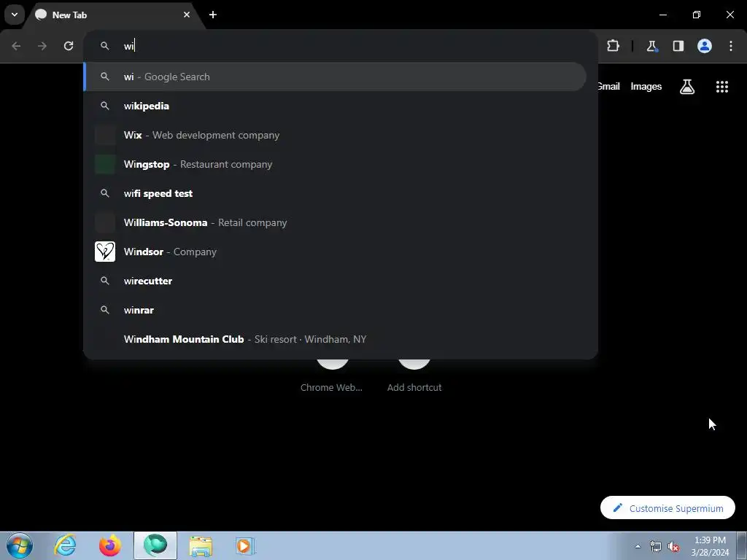Click the Wingstop green thumbnail icon
This screenshot has width=747, height=560.
pyautogui.click(x=105, y=164)
